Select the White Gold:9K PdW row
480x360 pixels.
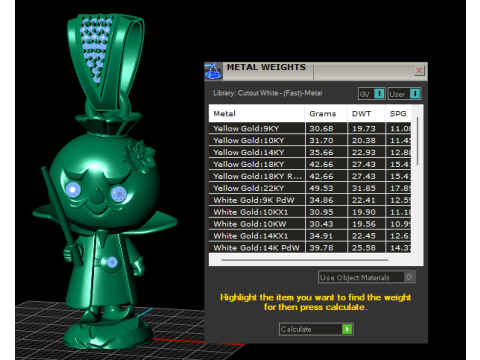(310, 200)
